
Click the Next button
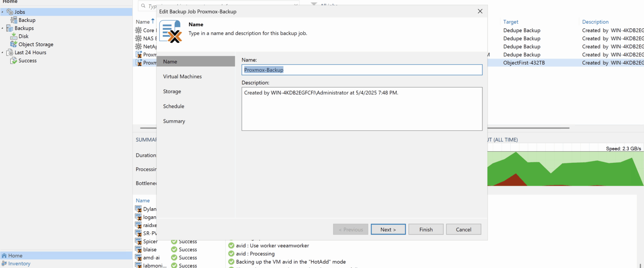tap(388, 229)
